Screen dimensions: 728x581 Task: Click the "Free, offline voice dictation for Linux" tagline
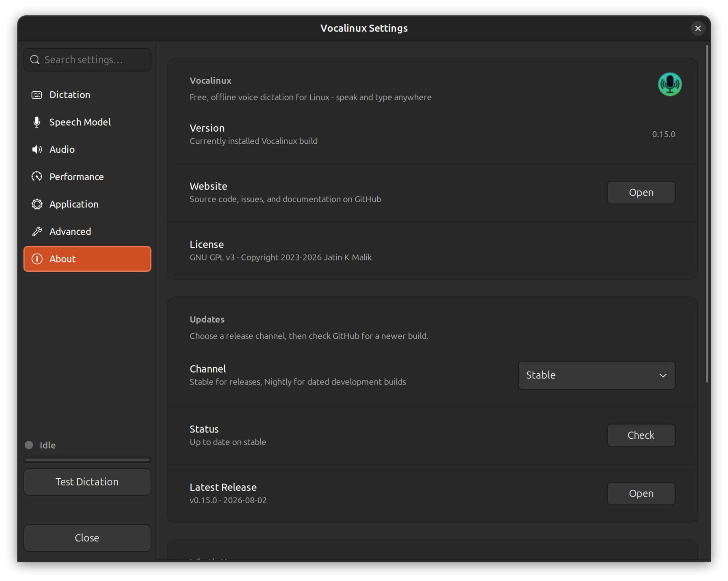[311, 97]
